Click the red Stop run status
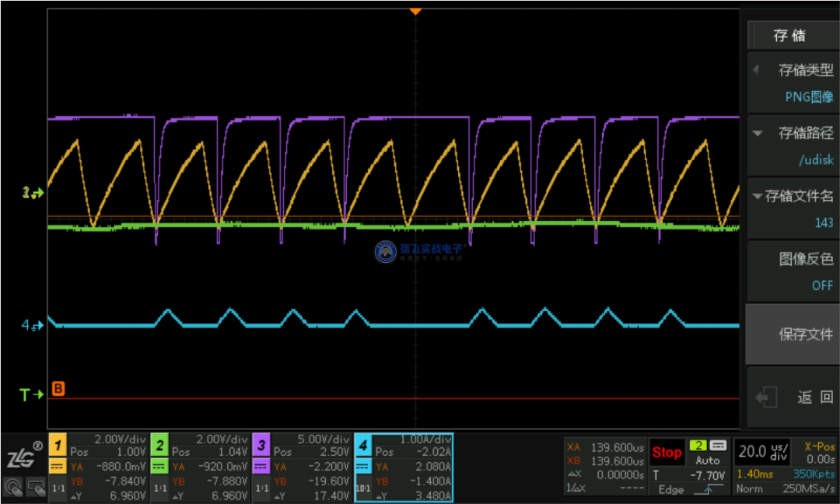This screenshot has height=504, width=840. click(667, 453)
